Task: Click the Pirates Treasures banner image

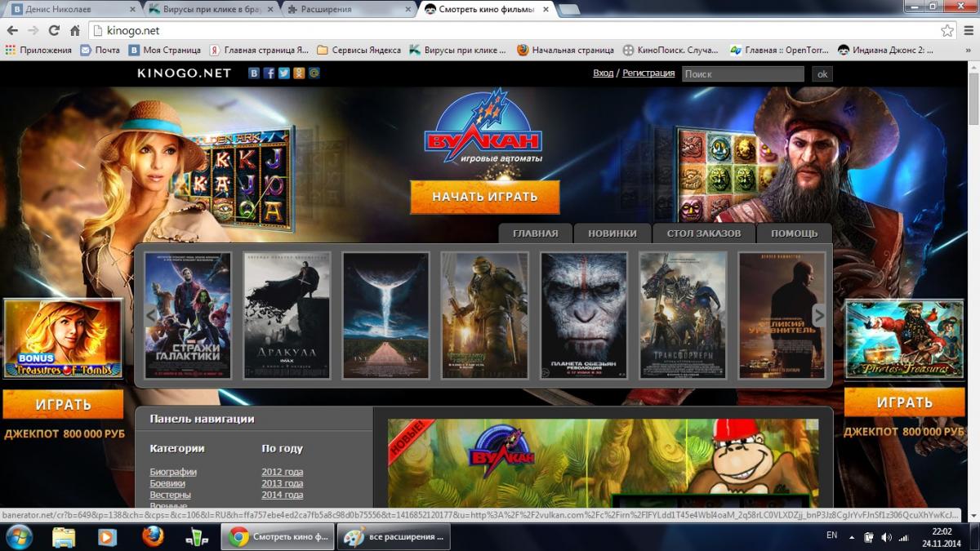Action: point(905,339)
